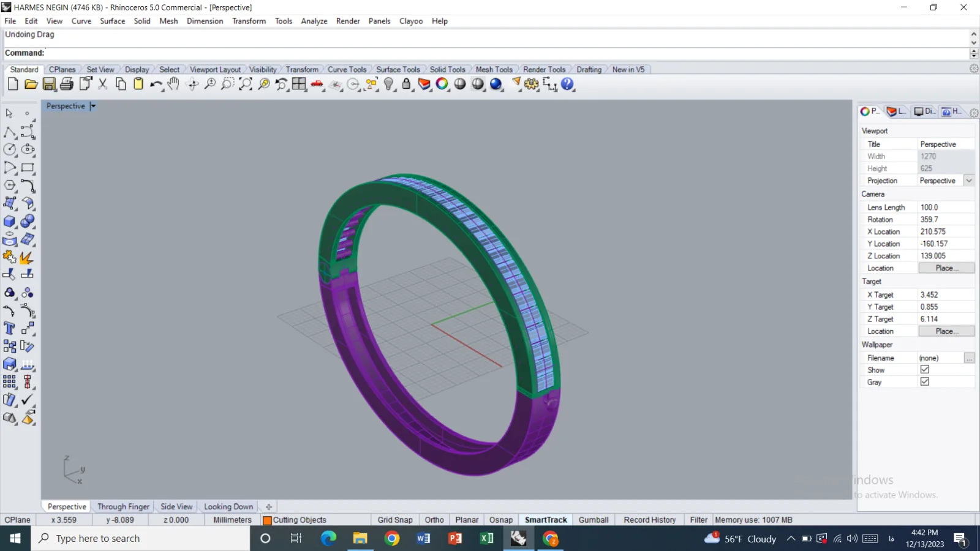Screen dimensions: 980x551
Task: Switch to the Curve Tools toolbar tab
Action: click(347, 70)
